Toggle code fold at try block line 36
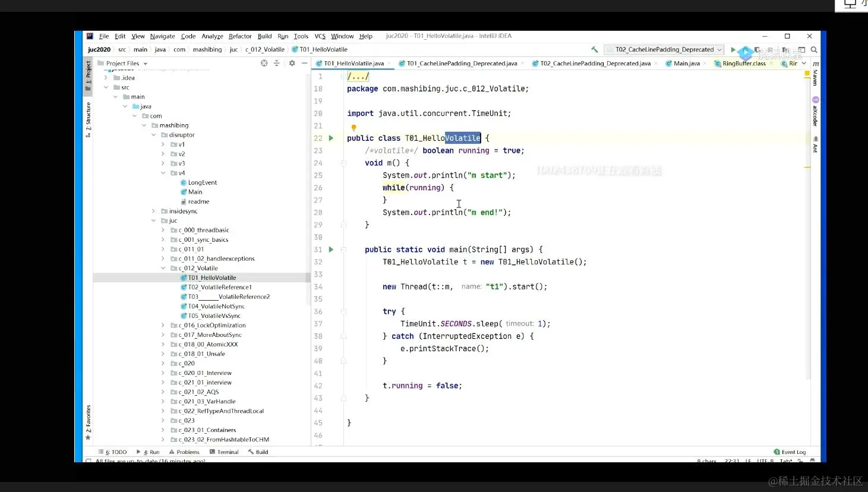The height and width of the screenshot is (492, 868). [x=343, y=311]
